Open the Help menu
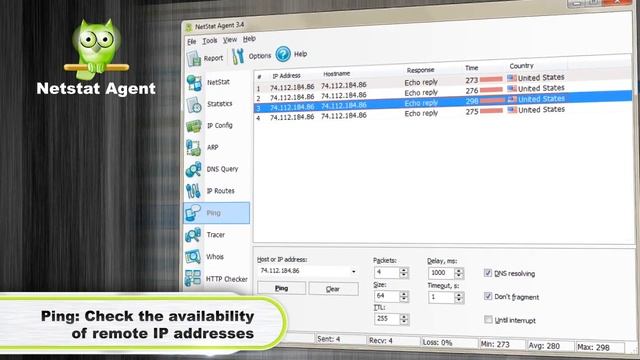This screenshot has height=360, width=640. click(249, 39)
